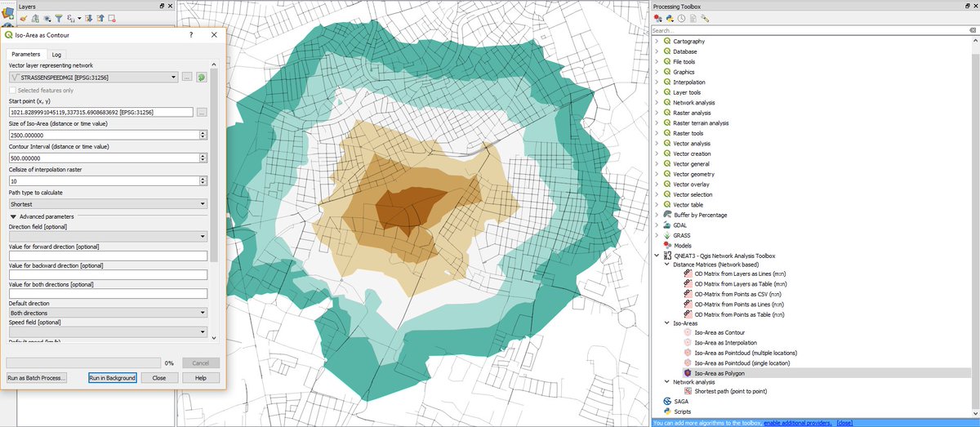Expand Cartography group in toolbox
This screenshot has height=427, width=980.
point(657,42)
